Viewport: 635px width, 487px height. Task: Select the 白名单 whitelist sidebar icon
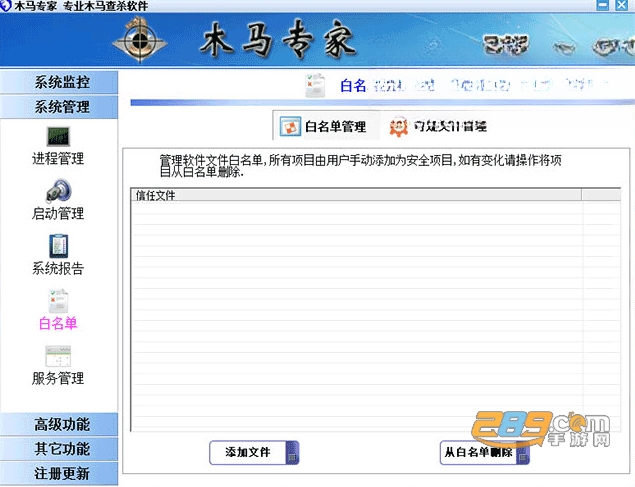(x=58, y=301)
